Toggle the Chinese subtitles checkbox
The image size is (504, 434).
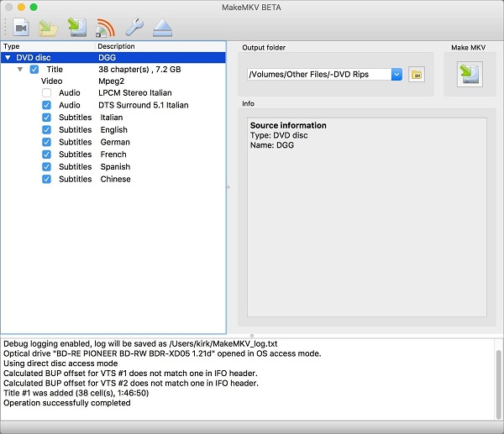[47, 179]
